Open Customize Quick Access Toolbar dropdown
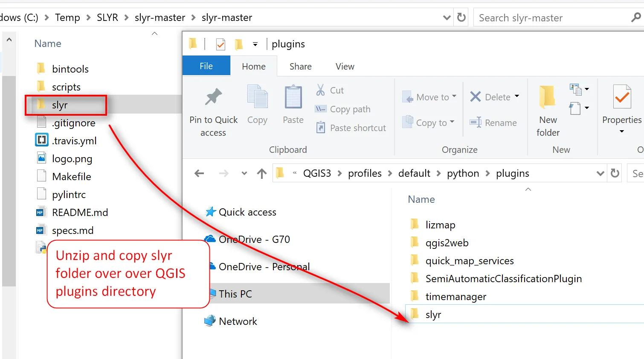The image size is (644, 359). [255, 44]
